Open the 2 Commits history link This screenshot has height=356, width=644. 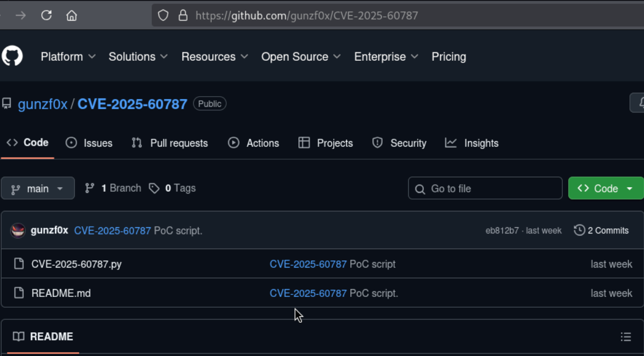pos(601,231)
